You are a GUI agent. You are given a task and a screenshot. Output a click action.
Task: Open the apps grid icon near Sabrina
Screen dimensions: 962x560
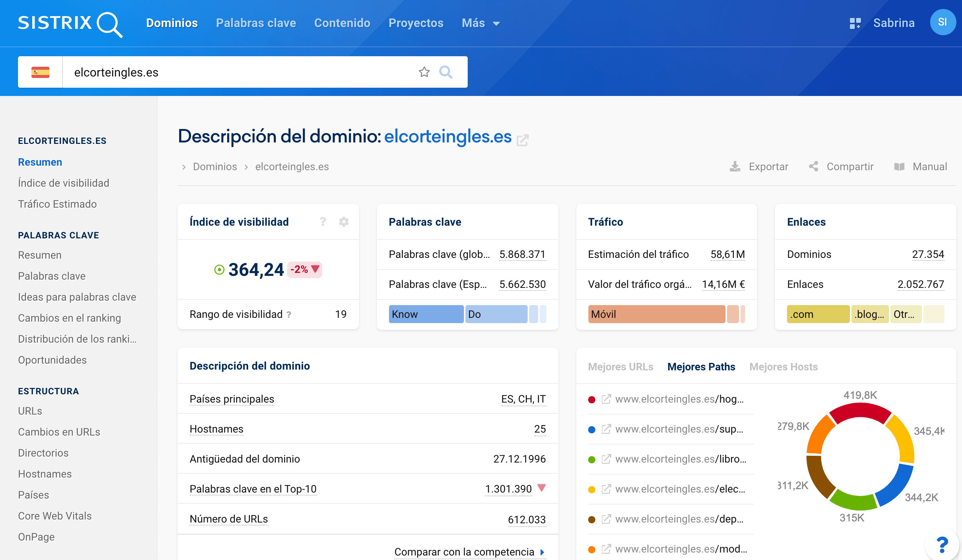tap(855, 23)
